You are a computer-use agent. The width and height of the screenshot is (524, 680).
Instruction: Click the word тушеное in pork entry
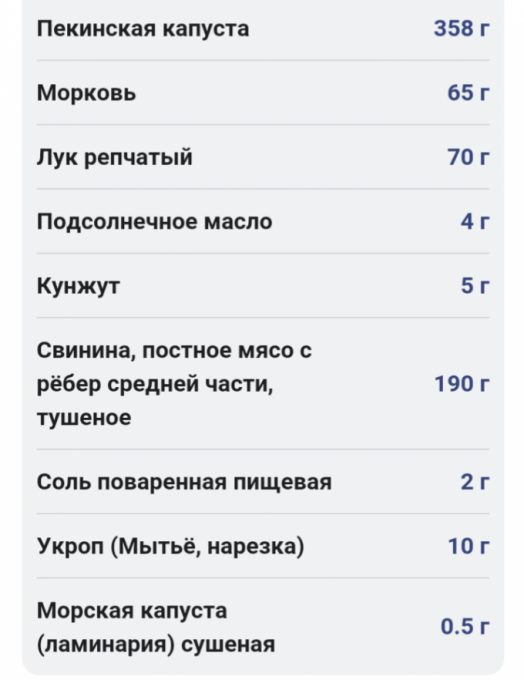[x=84, y=418]
